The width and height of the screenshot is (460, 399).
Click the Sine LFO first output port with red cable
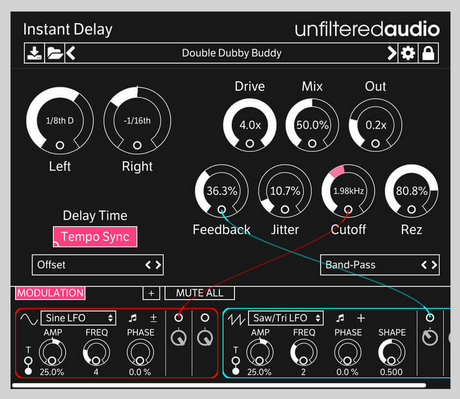pos(179,318)
